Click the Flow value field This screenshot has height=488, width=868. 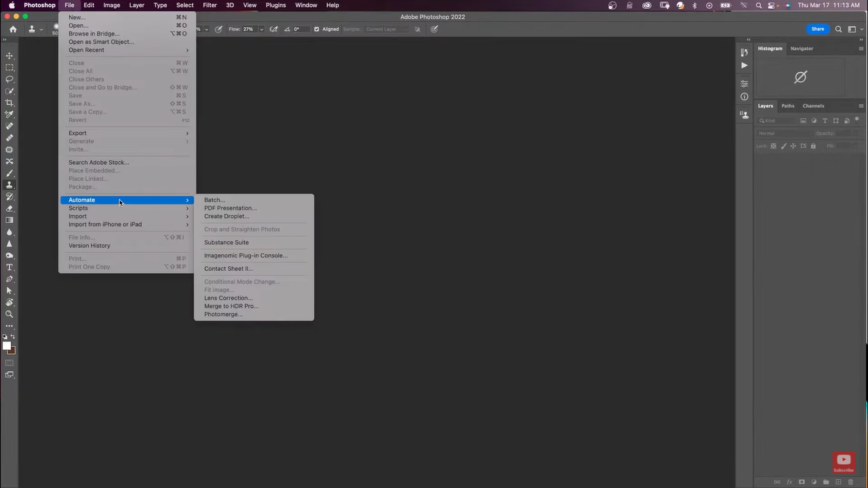249,29
